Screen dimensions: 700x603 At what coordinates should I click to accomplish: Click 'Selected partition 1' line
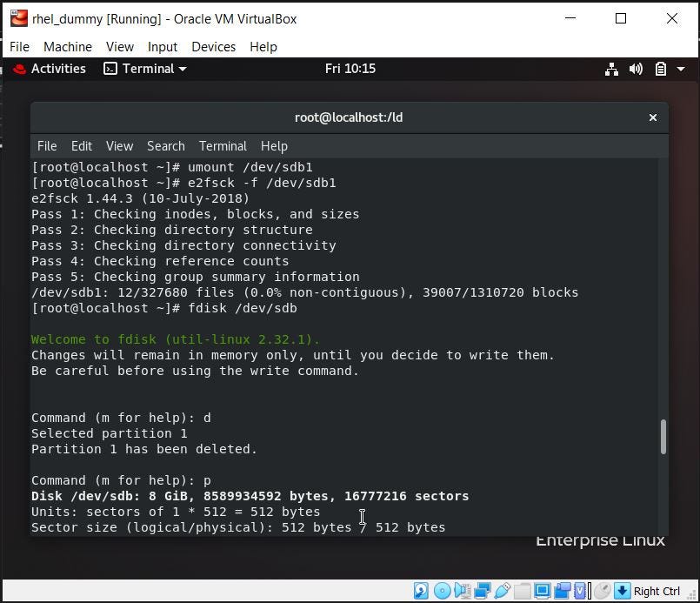point(109,433)
